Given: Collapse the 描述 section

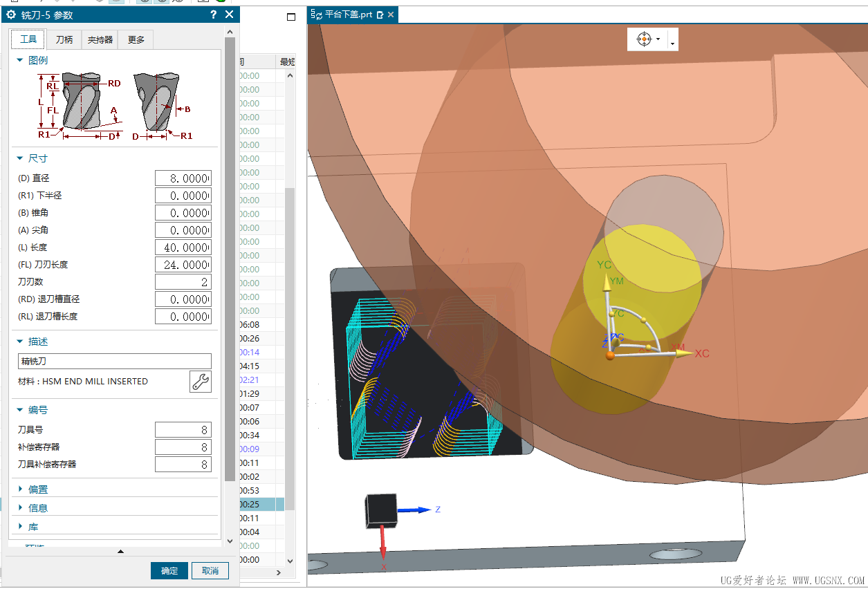Looking at the screenshot, I should pos(20,342).
